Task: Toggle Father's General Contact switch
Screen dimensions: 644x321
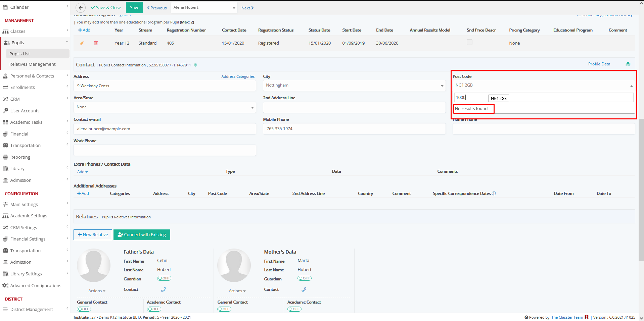Action: pyautogui.click(x=84, y=309)
